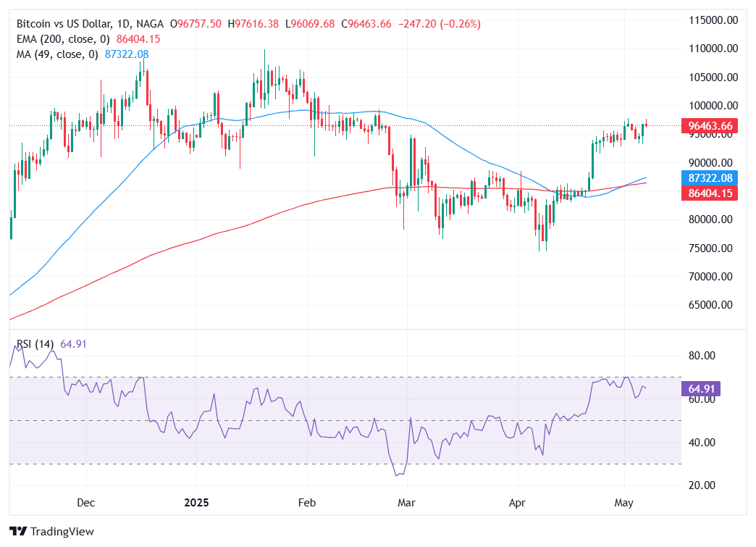Click the purple 64.91 RSI value badge

click(x=700, y=389)
